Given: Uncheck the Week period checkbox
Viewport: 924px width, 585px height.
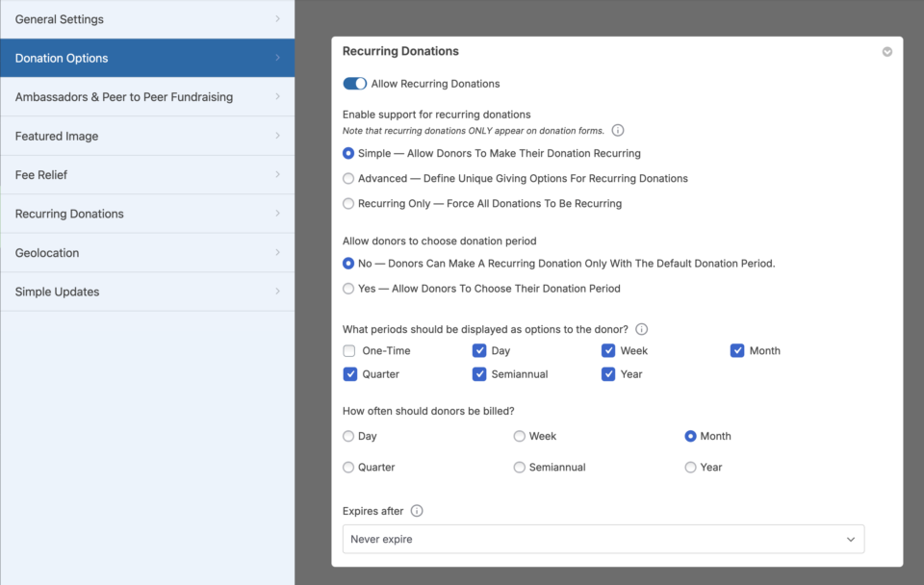Looking at the screenshot, I should 608,350.
